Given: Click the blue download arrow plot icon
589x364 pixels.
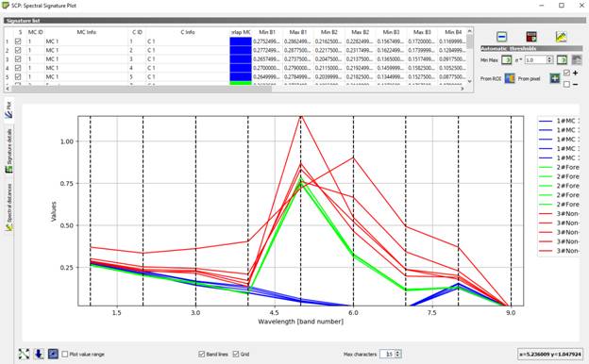Looking at the screenshot, I should 39,354.
